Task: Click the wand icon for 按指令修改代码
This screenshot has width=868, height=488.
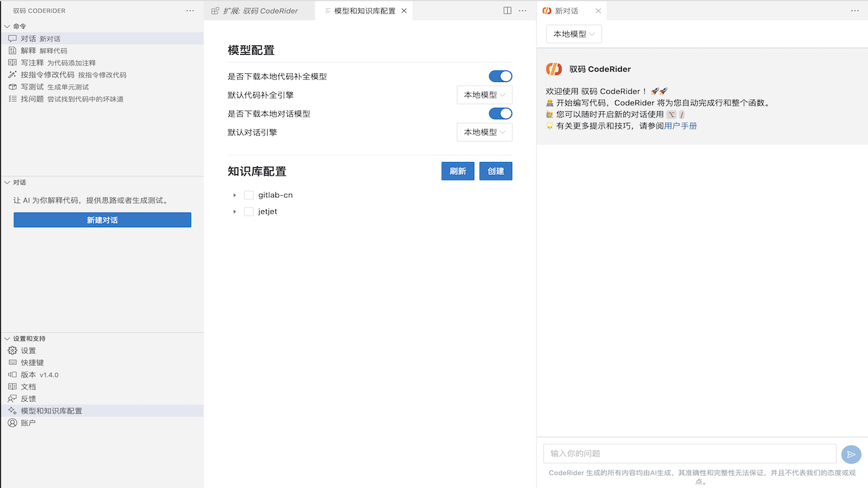Action: click(x=12, y=75)
